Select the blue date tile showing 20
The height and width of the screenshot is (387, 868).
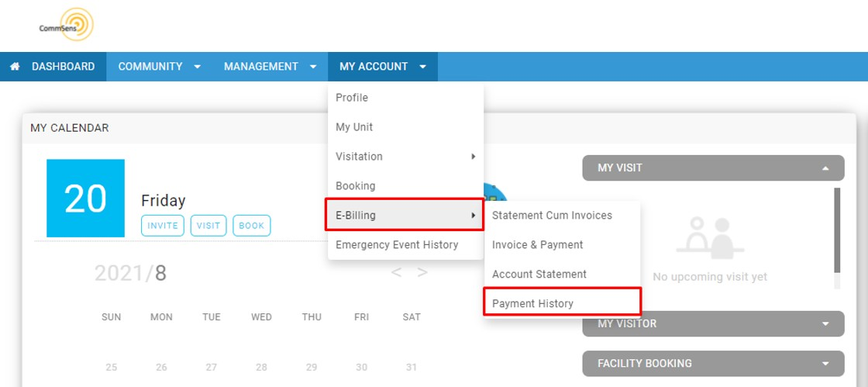tap(86, 199)
